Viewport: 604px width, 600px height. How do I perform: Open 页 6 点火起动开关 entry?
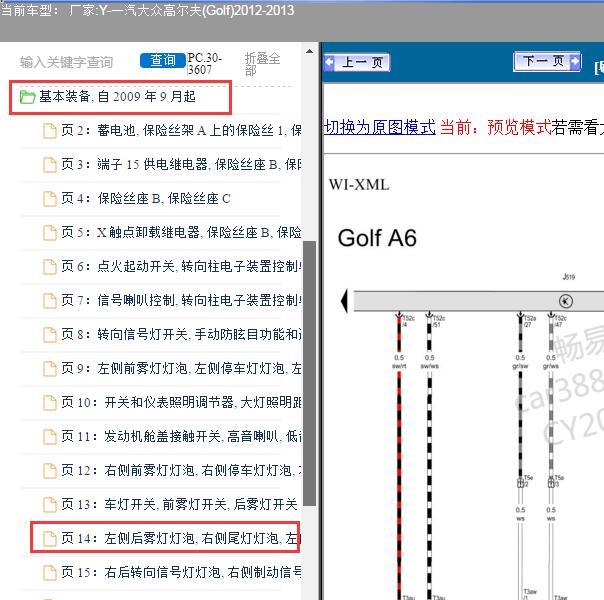(x=181, y=266)
